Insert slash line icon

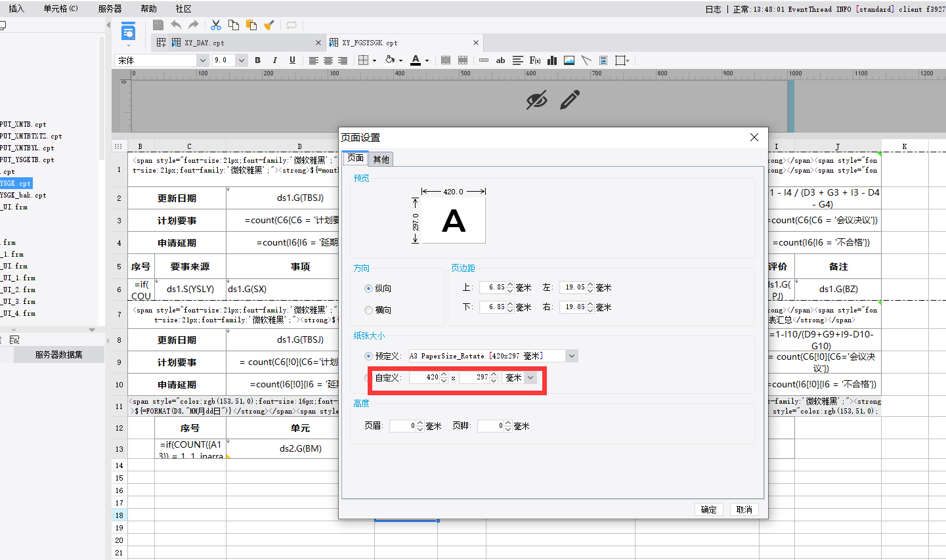pyautogui.click(x=586, y=60)
